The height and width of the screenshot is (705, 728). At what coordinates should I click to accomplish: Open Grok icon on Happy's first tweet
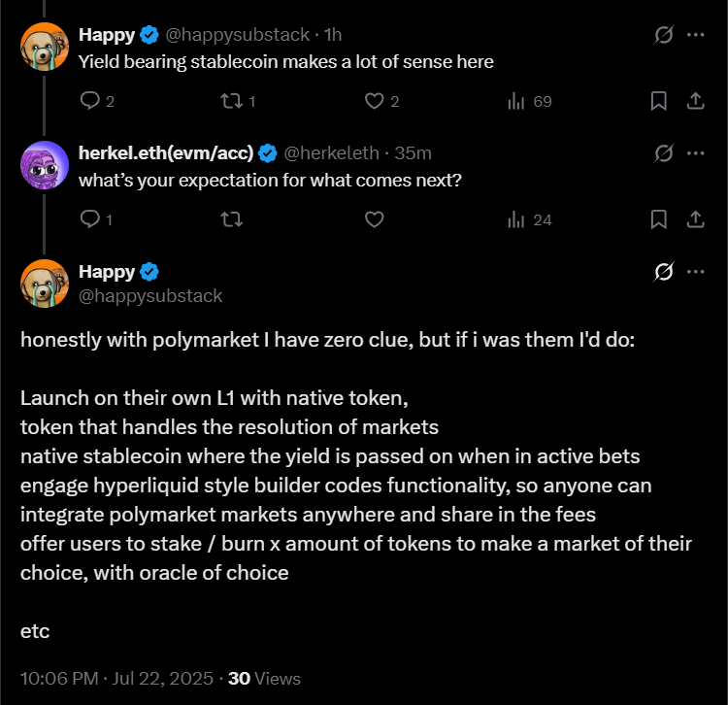[664, 35]
